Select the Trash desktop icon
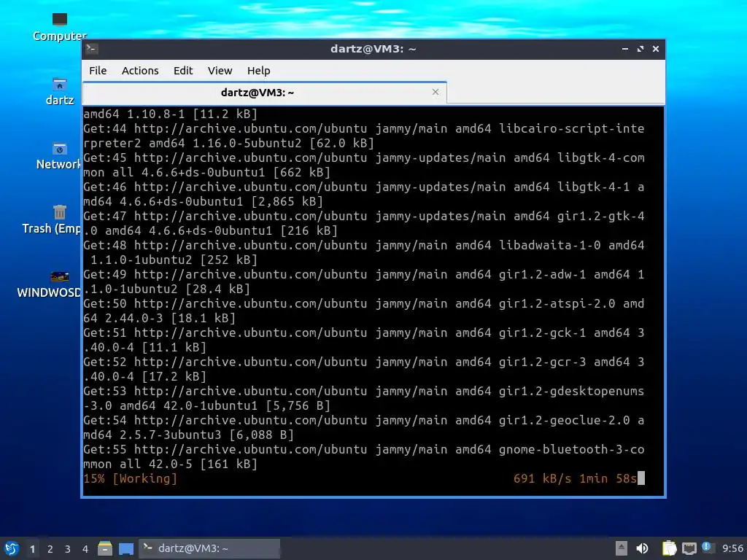The image size is (747, 560). 52,220
